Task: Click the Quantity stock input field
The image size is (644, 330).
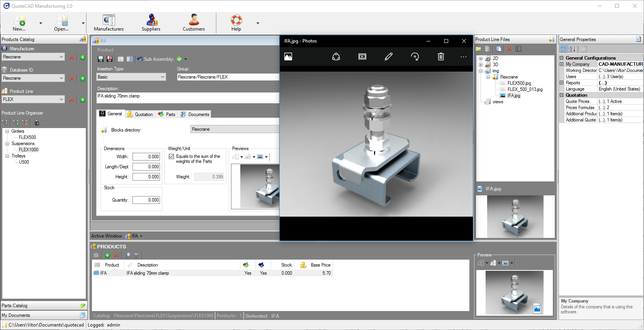Action: [x=146, y=200]
